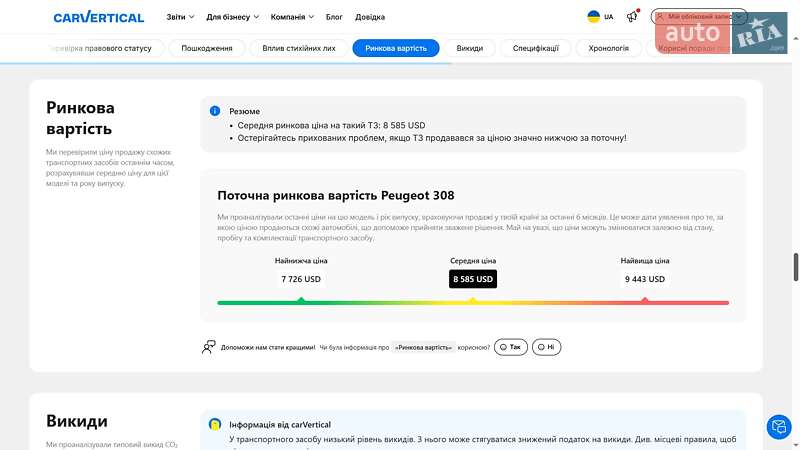Screen dimensions: 800x450
Task: Click the Ukrainian flag language icon
Action: tap(593, 17)
